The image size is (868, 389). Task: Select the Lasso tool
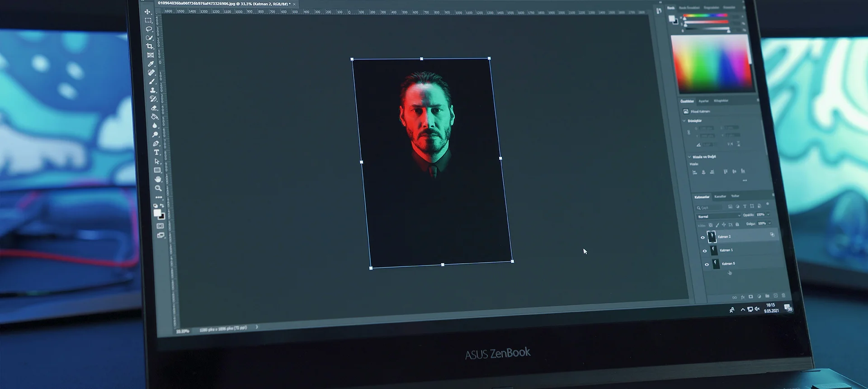point(149,29)
